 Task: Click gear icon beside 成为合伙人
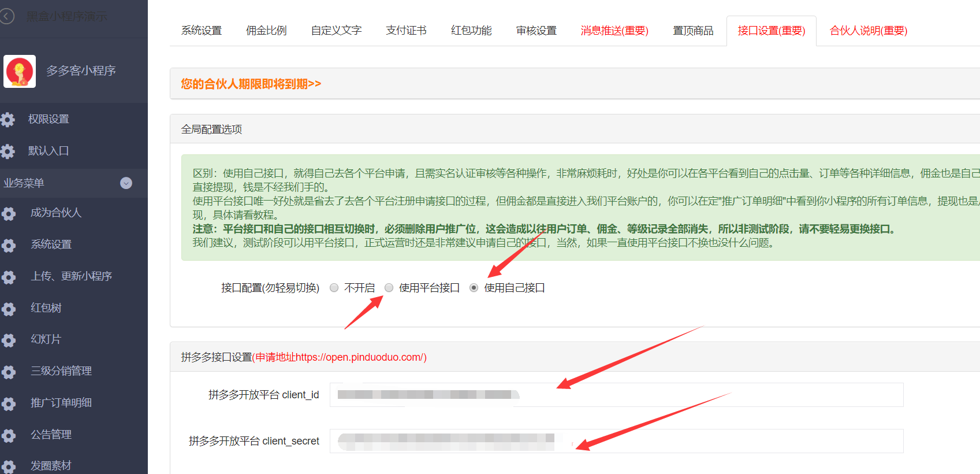tap(9, 214)
